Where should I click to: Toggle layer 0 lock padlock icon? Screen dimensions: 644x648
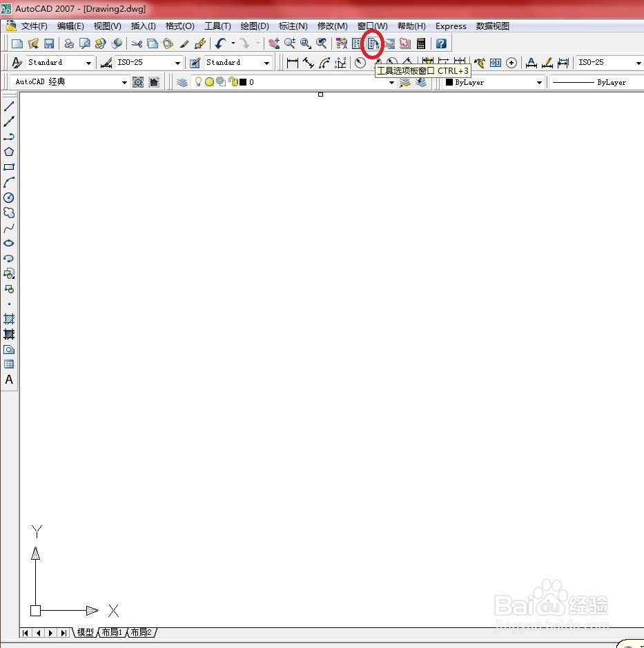click(x=233, y=82)
